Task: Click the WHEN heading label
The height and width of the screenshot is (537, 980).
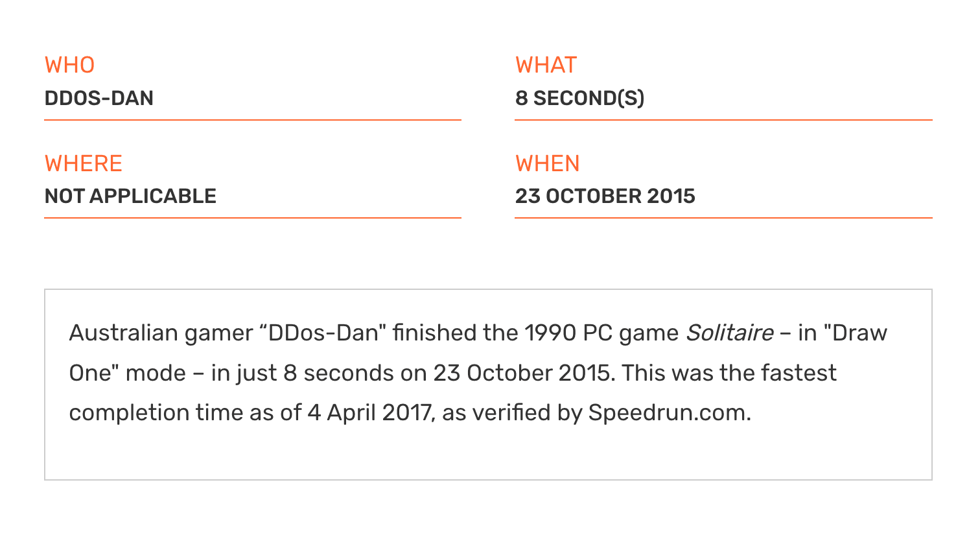Action: (x=547, y=163)
